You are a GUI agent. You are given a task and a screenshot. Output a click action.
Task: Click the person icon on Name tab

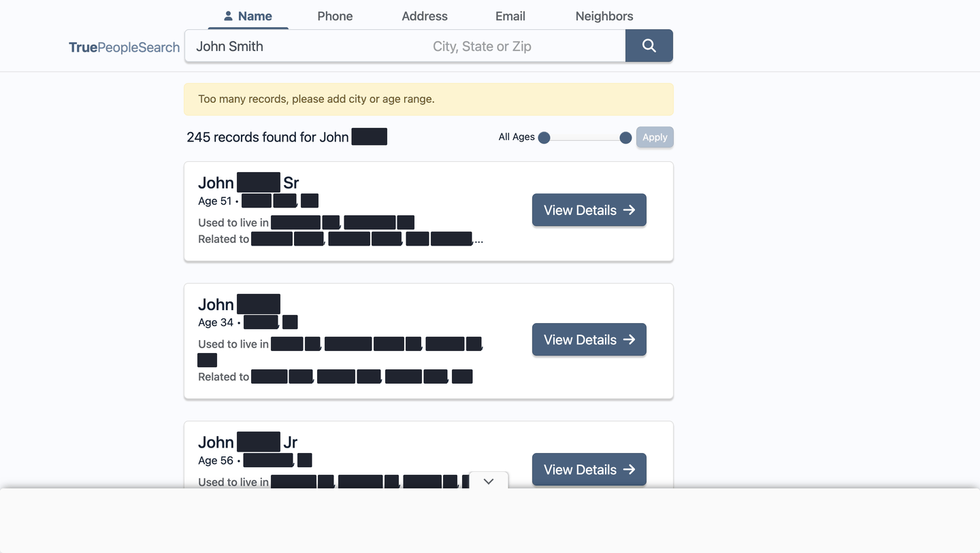click(x=228, y=16)
